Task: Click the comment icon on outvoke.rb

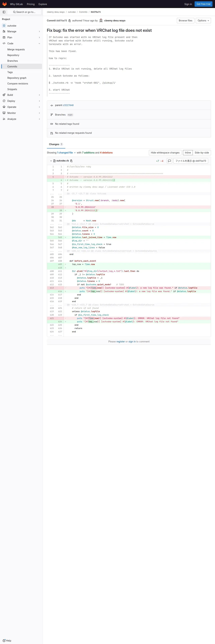Action: point(169,161)
